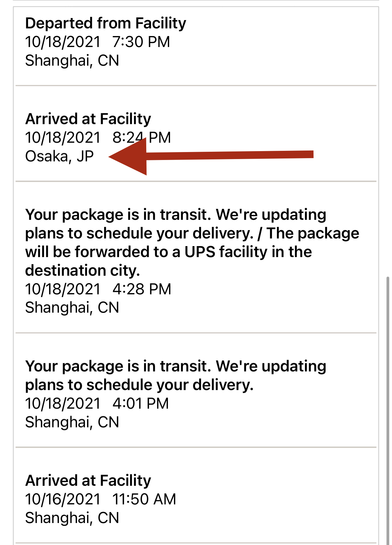Click the 10/16/2021 date

(x=63, y=499)
